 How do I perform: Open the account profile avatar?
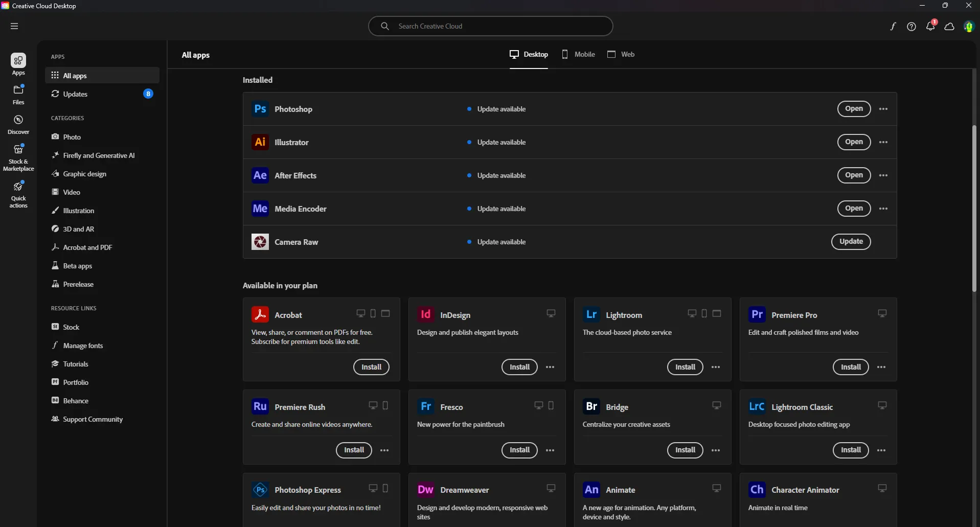(969, 27)
